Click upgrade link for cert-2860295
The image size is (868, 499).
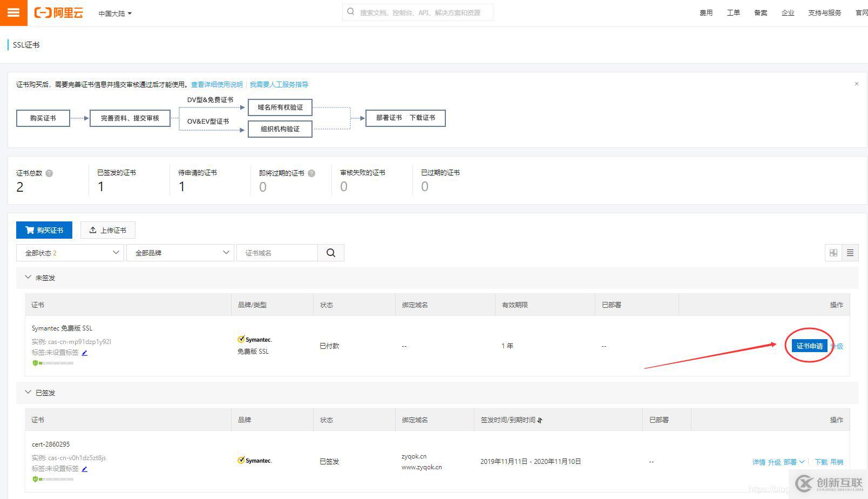click(x=775, y=462)
